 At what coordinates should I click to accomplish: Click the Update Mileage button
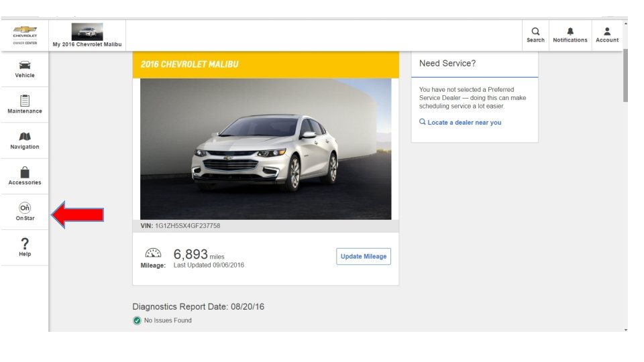tap(364, 256)
